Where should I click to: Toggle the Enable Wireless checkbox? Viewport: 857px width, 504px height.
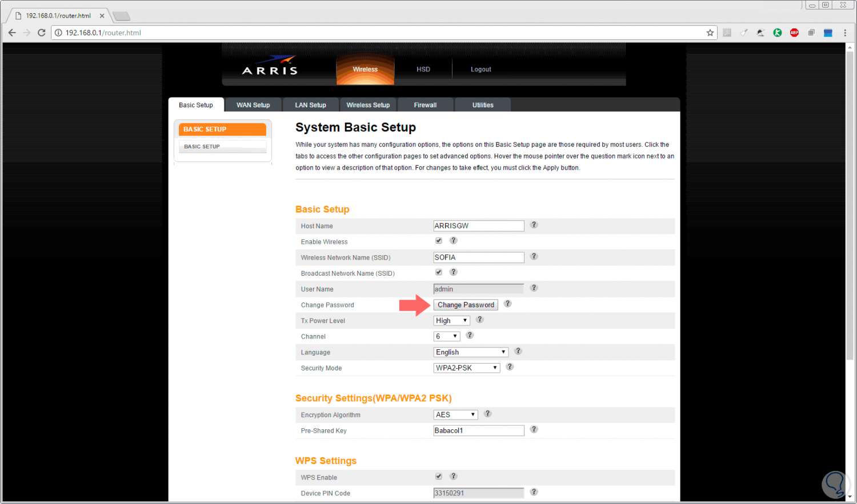coord(439,241)
